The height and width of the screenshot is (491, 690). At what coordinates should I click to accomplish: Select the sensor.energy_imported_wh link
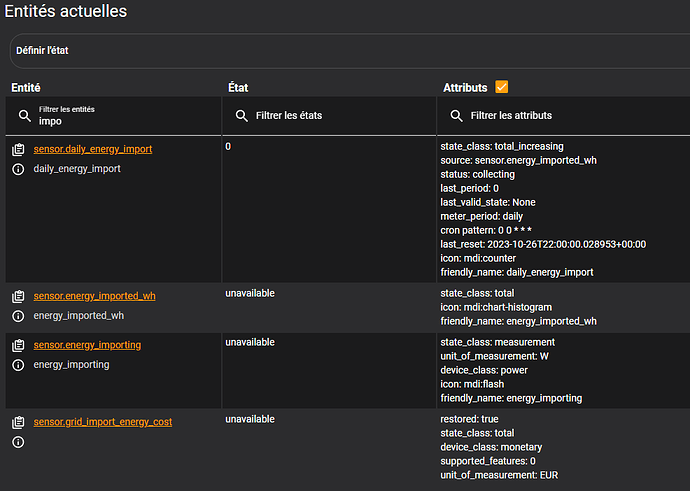[94, 296]
